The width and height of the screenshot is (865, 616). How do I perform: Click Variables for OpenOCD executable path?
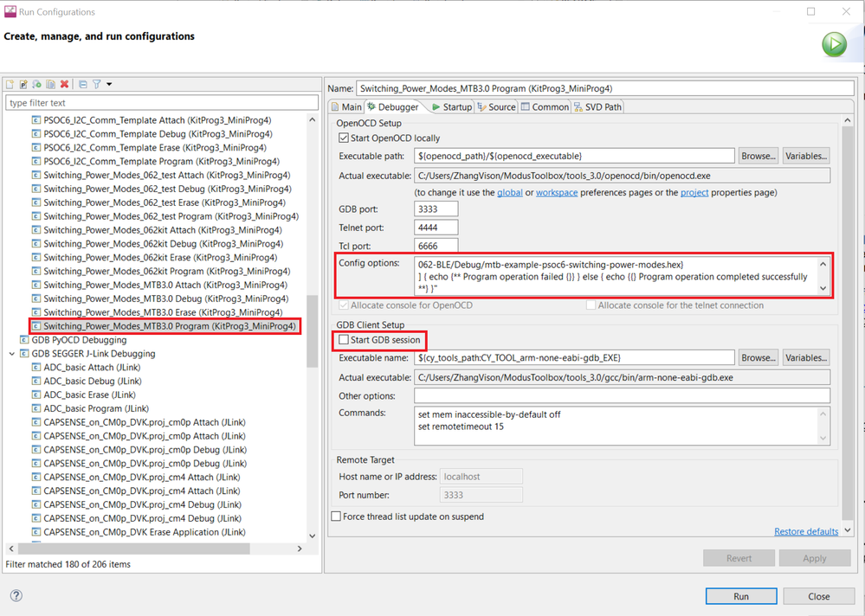(806, 156)
